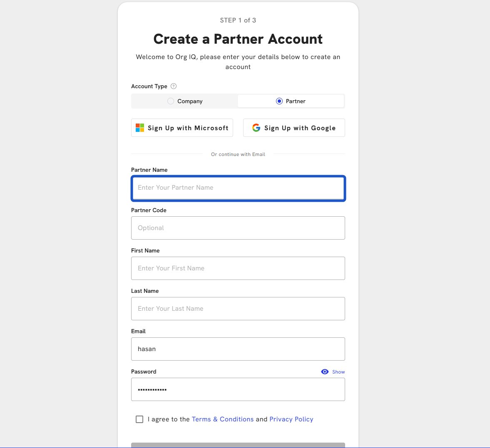The image size is (490, 448).
Task: Click inside the Password input field
Action: point(238,389)
